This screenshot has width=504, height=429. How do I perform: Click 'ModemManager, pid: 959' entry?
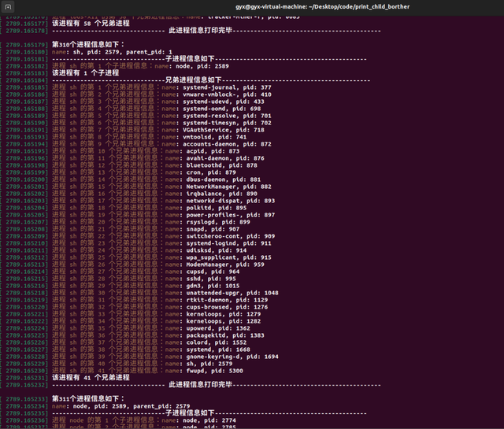(225, 264)
